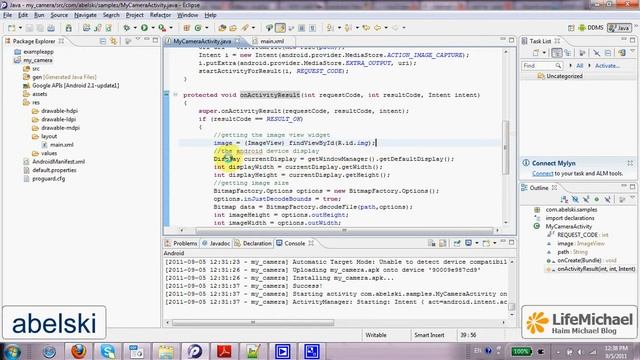Screen dimensions: 640x360
Task: Select onCreate(Bundle) in Outline
Action: (582, 260)
